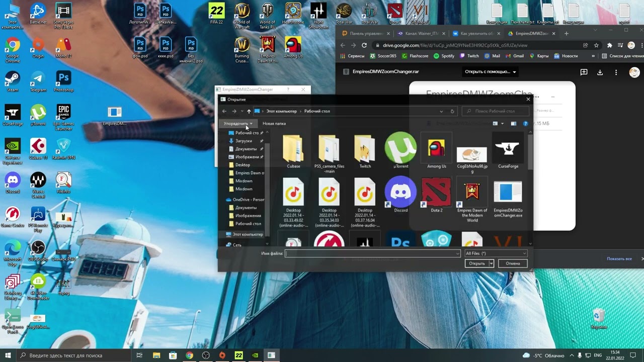Open 4K Video Downloader desktop icon
644x362 pixels.
(x=38, y=287)
